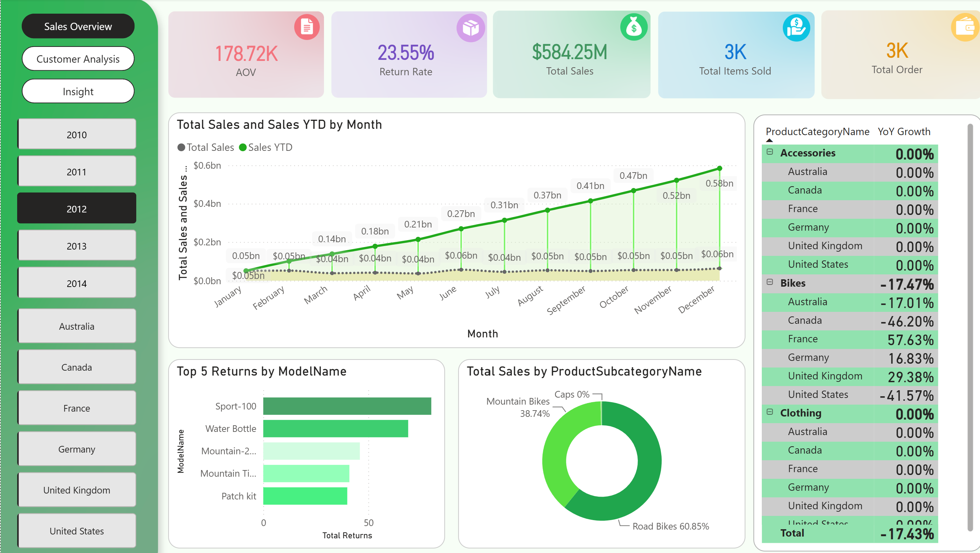Filter by year 2011
This screenshot has height=553, width=980.
point(76,171)
